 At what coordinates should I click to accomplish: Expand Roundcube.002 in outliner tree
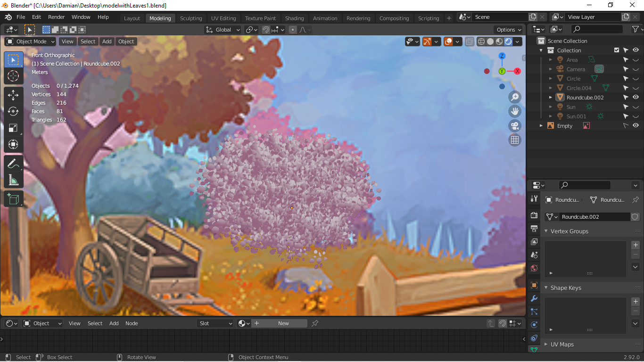tap(551, 98)
